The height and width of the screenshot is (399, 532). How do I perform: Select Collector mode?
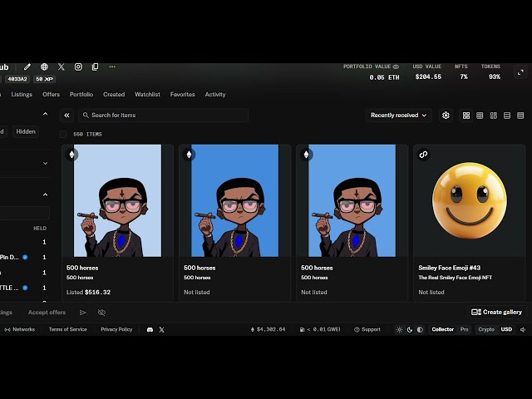443,329
